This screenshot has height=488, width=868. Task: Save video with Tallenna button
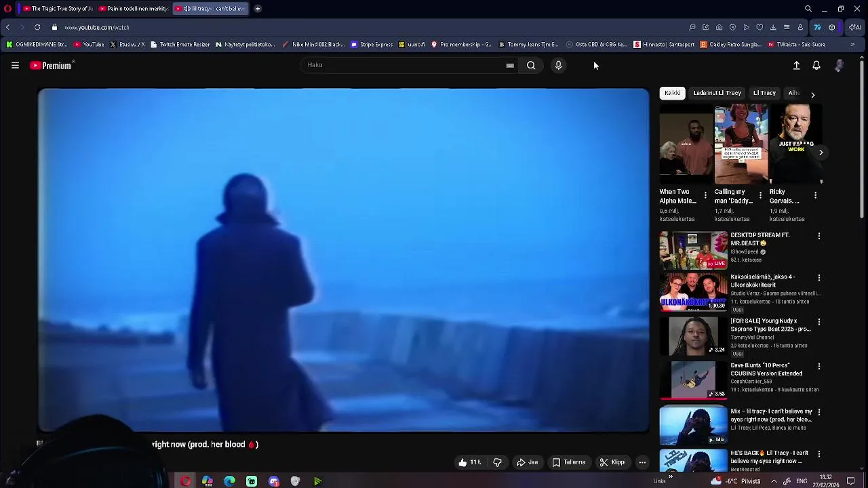568,462
